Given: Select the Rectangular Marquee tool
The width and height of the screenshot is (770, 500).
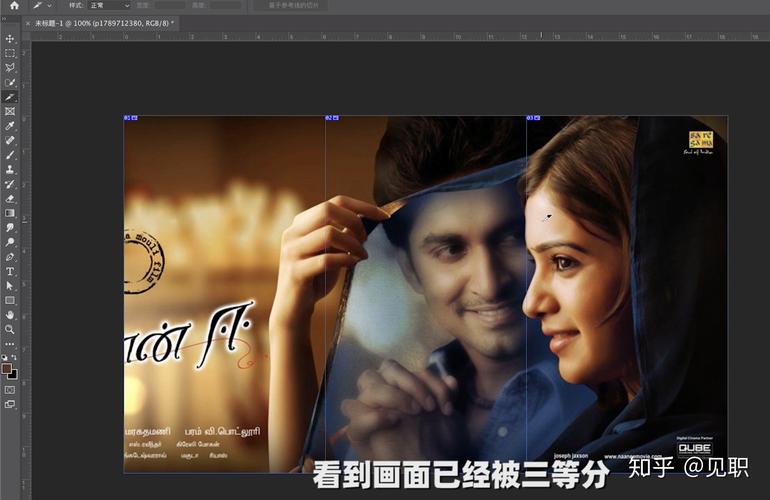Looking at the screenshot, I should click(10, 53).
